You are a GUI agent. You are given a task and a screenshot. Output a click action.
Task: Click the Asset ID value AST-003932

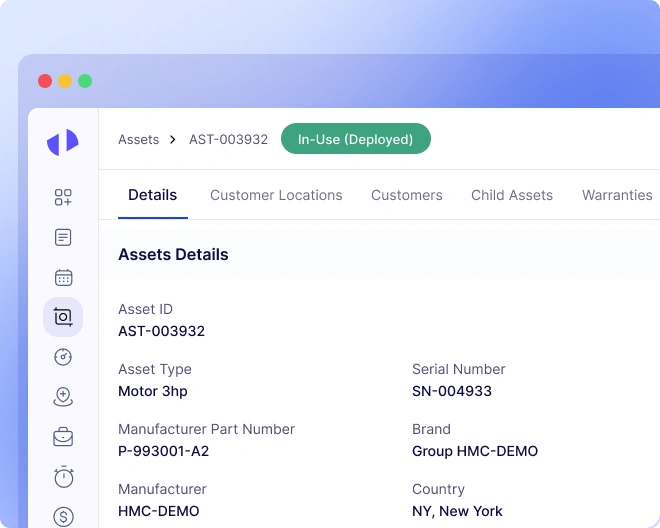click(x=162, y=331)
